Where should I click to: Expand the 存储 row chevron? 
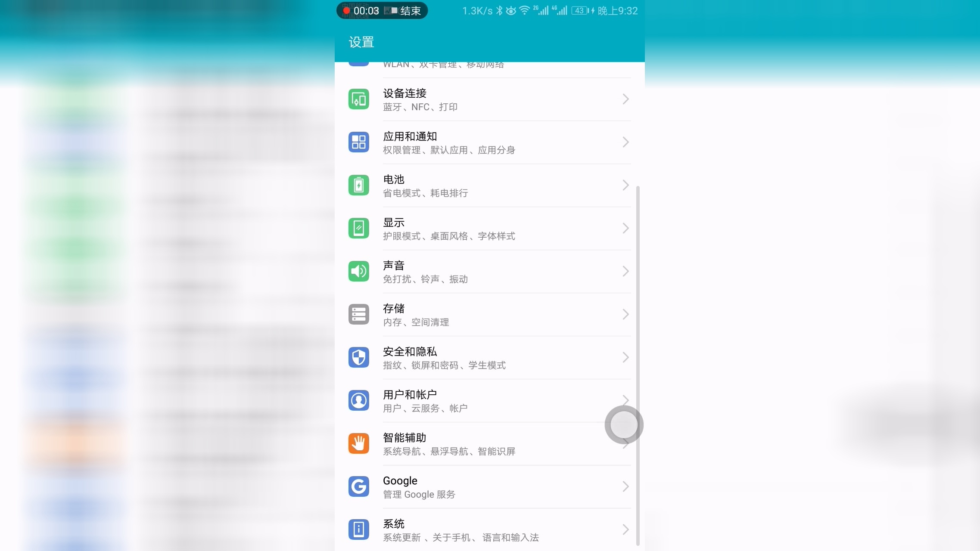625,314
